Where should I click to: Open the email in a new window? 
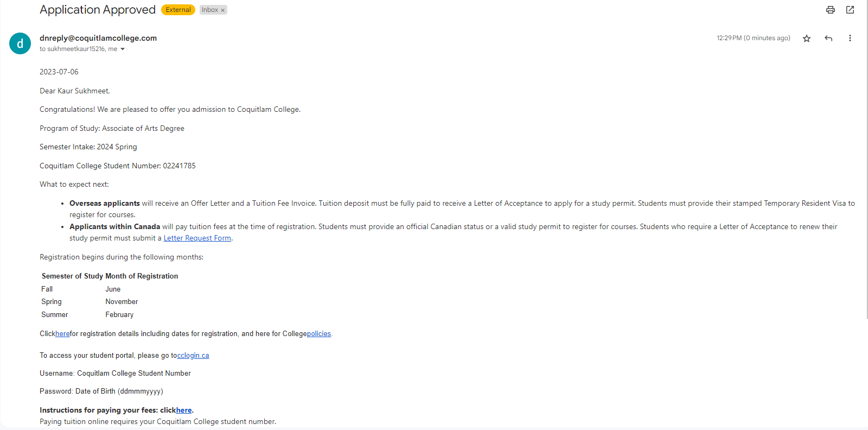pyautogui.click(x=850, y=10)
